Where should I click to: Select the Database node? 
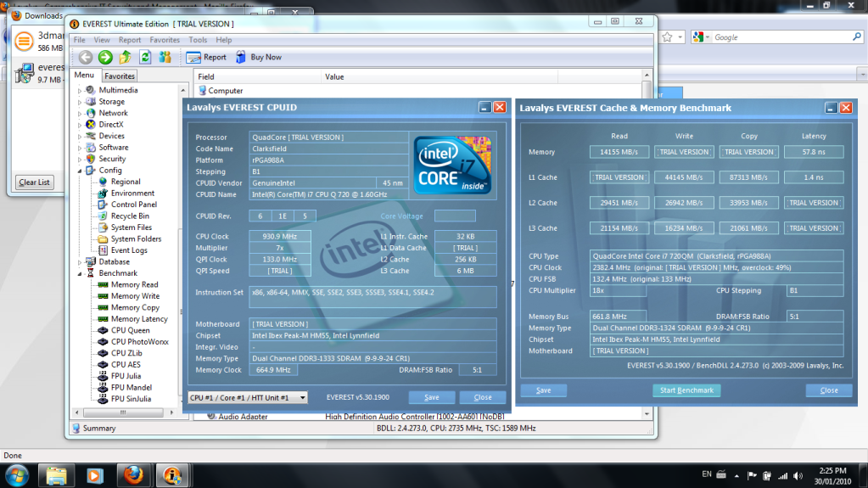[114, 262]
